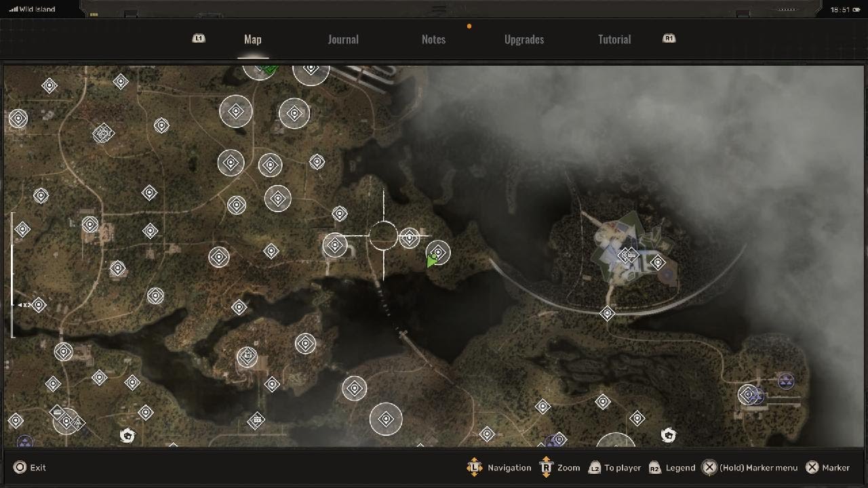Click the Exit button prompt
The width and height of the screenshot is (868, 488).
(30, 467)
